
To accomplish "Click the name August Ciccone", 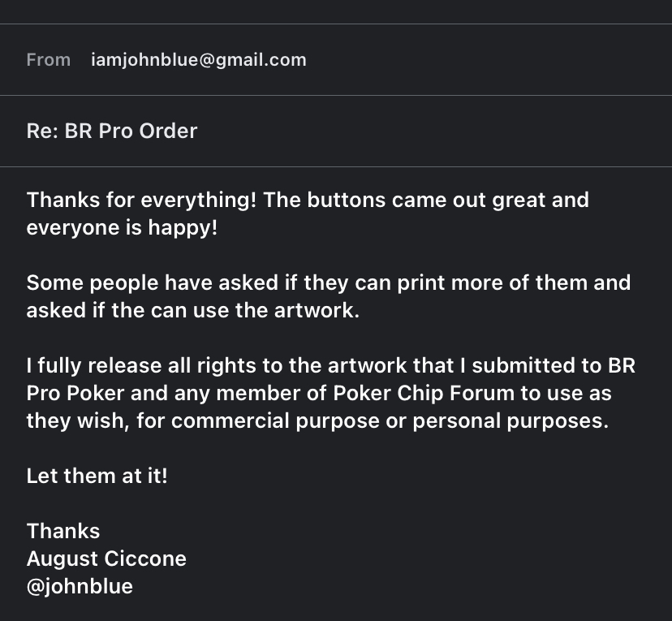I will coord(106,558).
